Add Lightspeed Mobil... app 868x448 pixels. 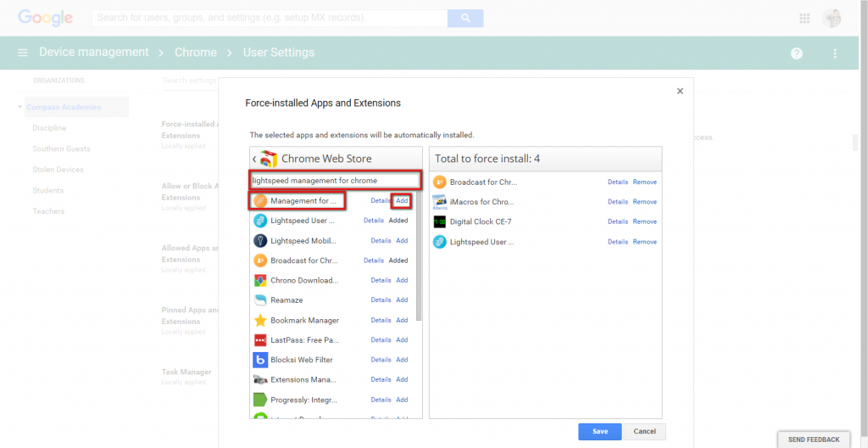(x=402, y=241)
